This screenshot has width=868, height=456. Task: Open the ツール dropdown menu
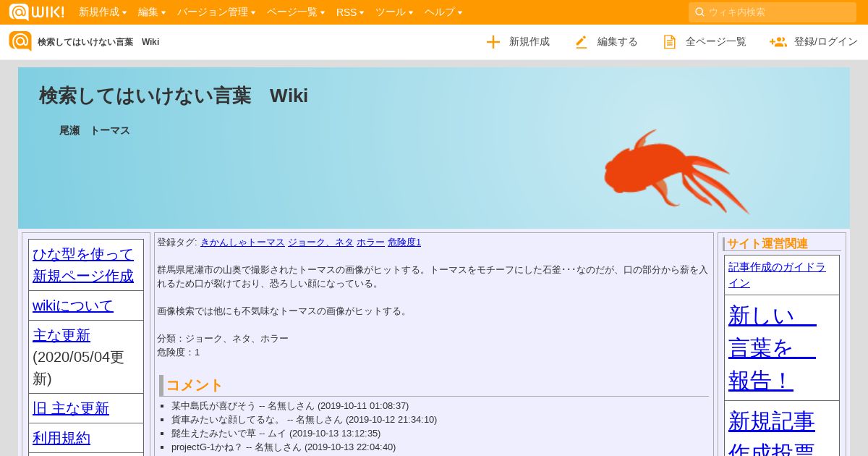point(394,12)
